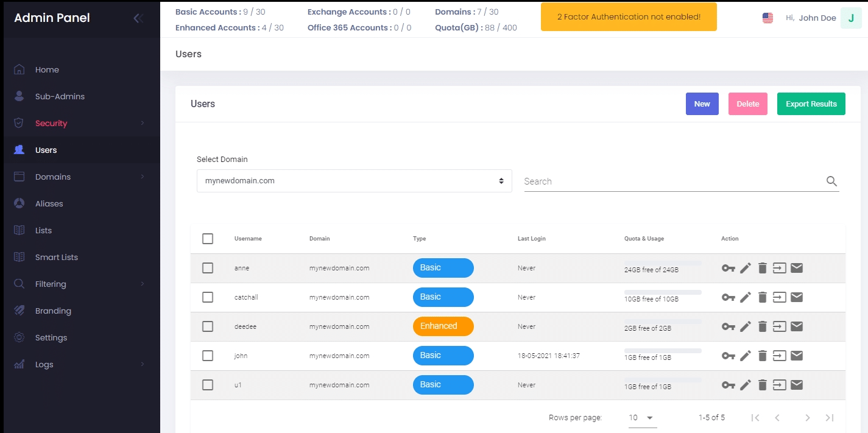Click the search magnifier icon
Viewport: 868px width, 433px height.
tap(831, 181)
